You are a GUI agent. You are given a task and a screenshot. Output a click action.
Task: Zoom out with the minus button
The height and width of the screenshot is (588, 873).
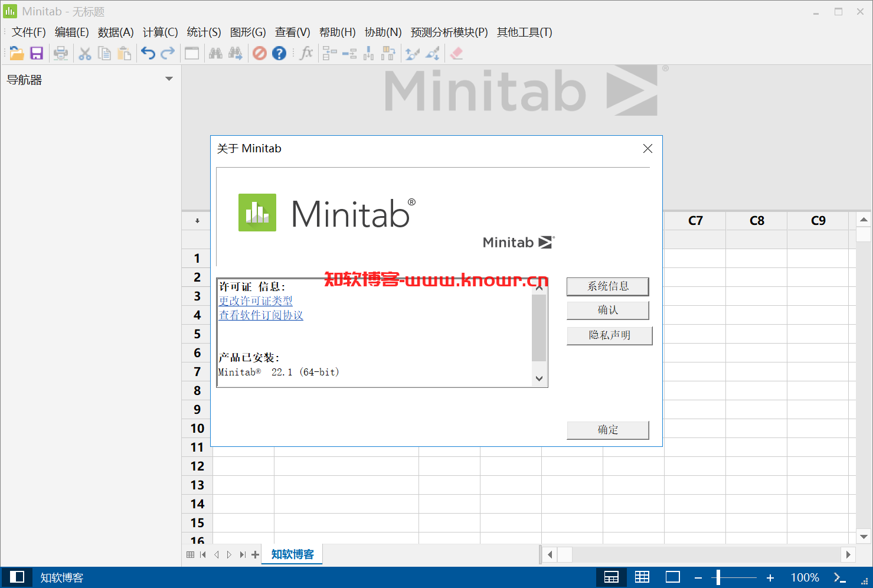click(x=698, y=577)
